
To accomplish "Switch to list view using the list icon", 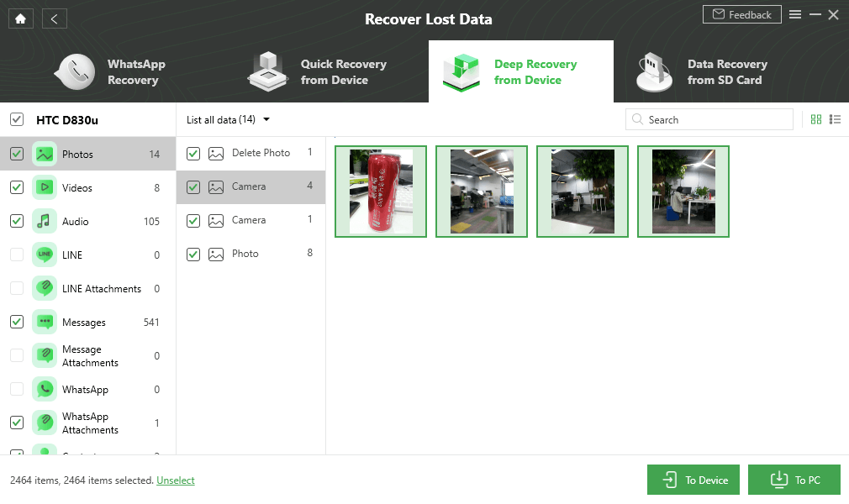I will click(836, 119).
